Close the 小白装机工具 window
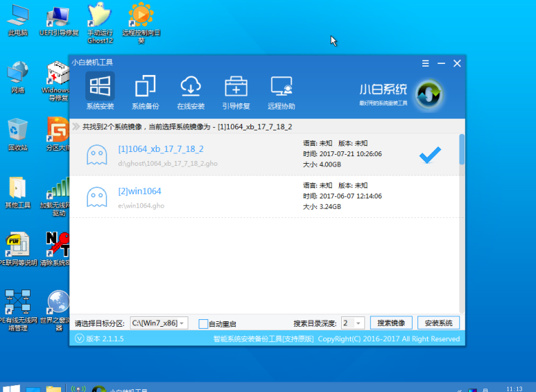The height and width of the screenshot is (392, 536). 457,63
